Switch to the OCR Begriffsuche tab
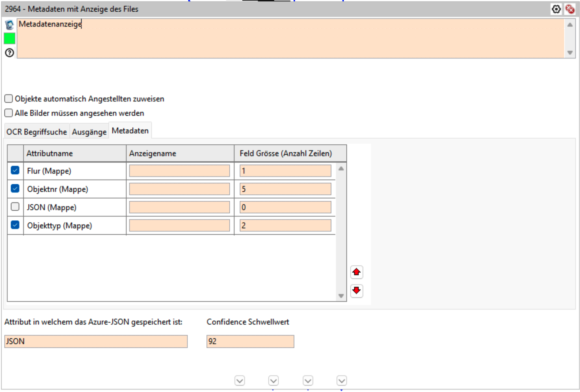This screenshot has width=580, height=392. [x=37, y=132]
